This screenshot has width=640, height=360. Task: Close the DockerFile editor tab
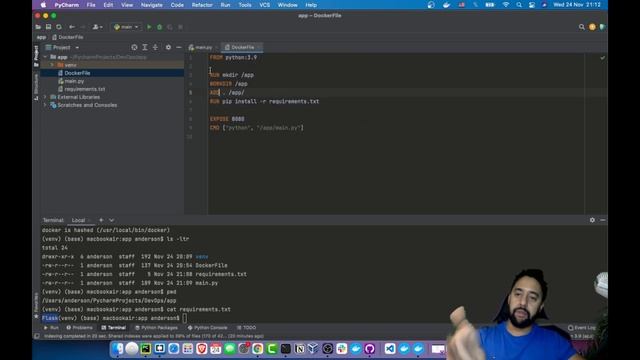click(259, 47)
